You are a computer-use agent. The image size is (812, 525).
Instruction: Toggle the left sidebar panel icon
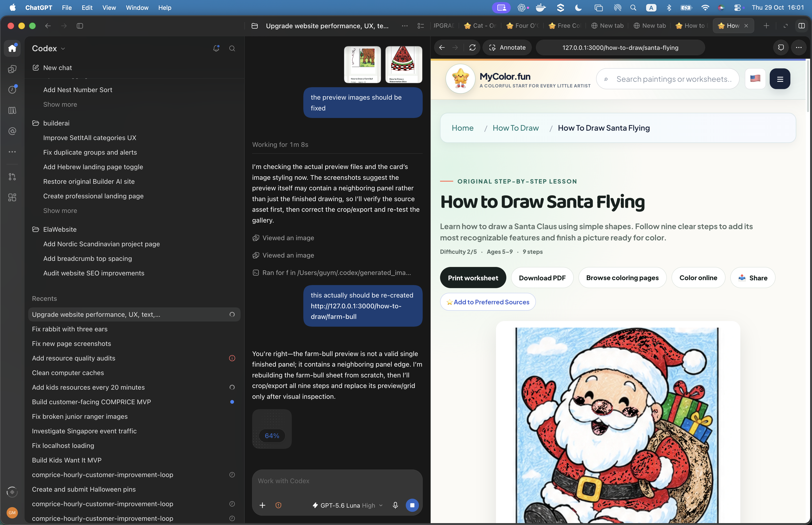point(80,26)
